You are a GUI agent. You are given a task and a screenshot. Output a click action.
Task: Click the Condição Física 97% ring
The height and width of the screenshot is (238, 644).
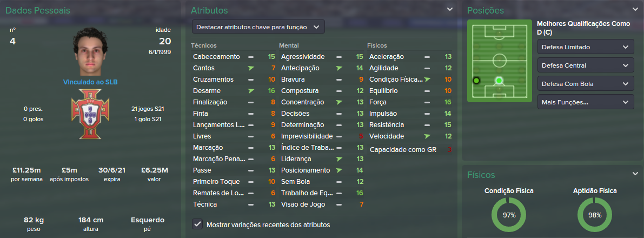point(509,215)
